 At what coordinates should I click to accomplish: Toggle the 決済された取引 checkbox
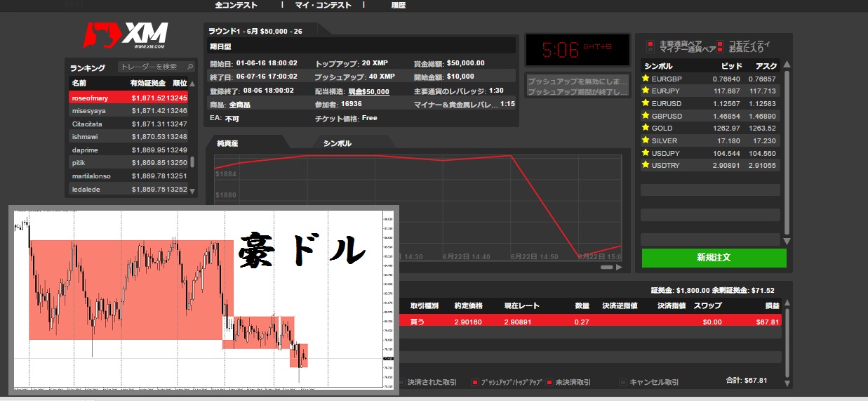(401, 383)
